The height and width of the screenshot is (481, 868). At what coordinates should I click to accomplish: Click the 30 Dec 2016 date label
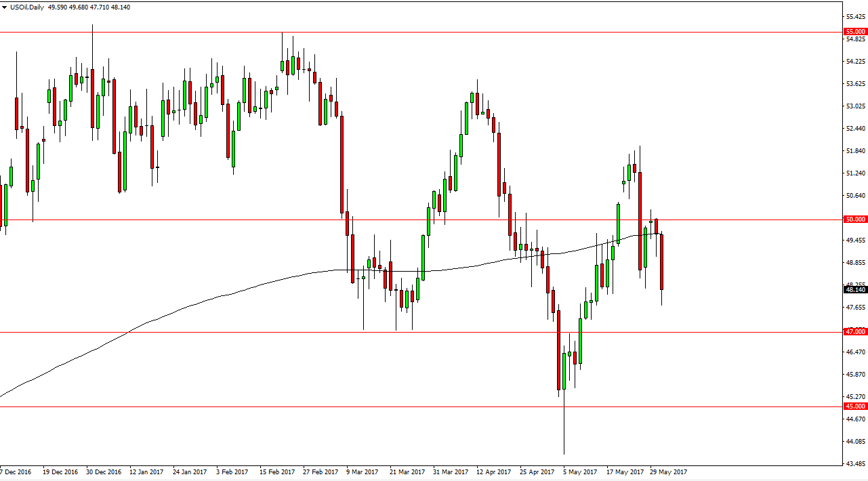(103, 472)
